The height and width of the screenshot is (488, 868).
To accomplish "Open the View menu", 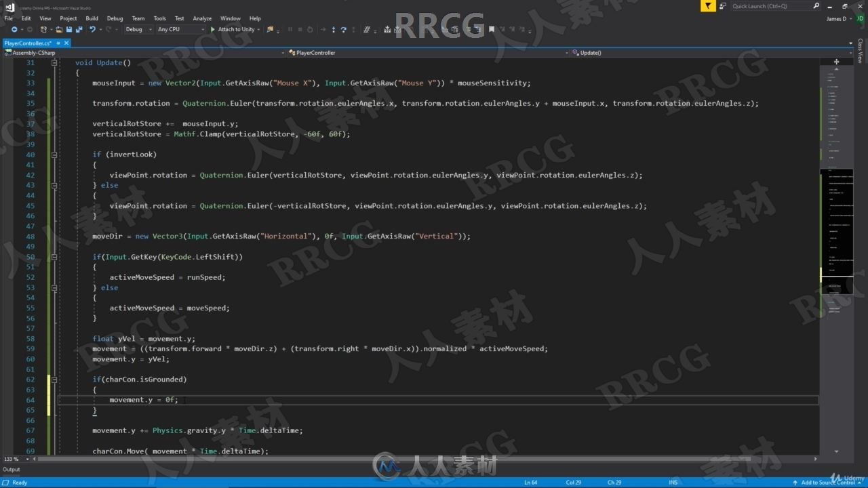I will point(45,18).
